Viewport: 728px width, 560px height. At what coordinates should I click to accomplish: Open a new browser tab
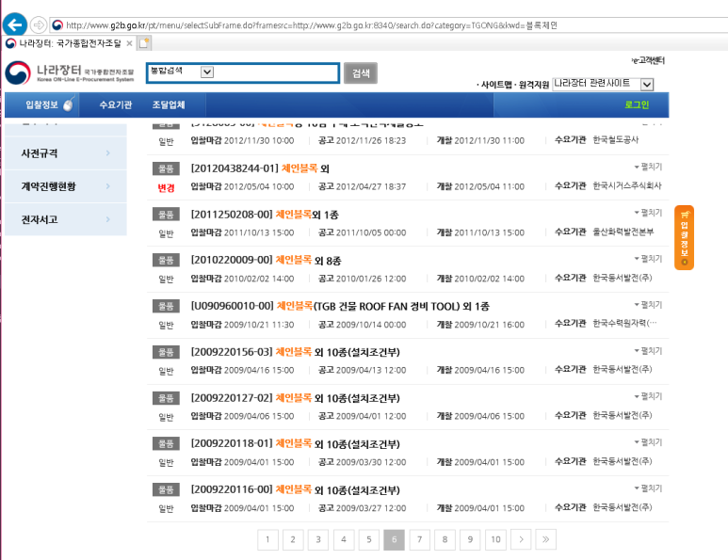[x=144, y=43]
